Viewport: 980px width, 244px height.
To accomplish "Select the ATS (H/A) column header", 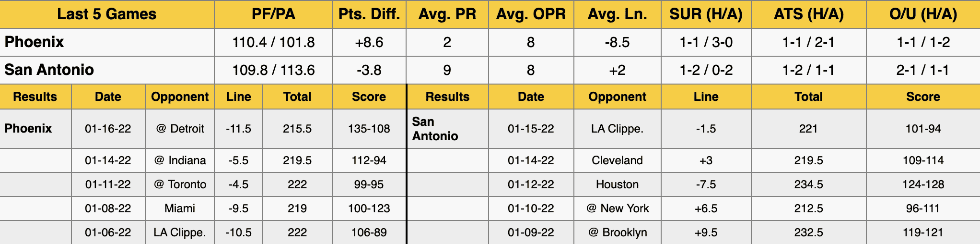I will click(809, 14).
